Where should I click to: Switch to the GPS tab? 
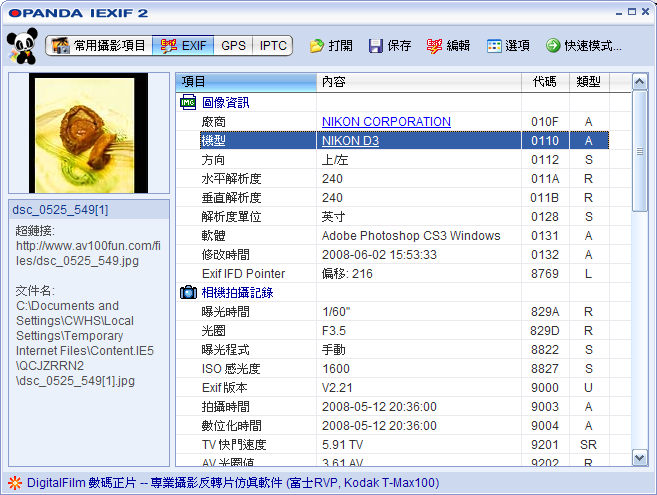pos(233,45)
